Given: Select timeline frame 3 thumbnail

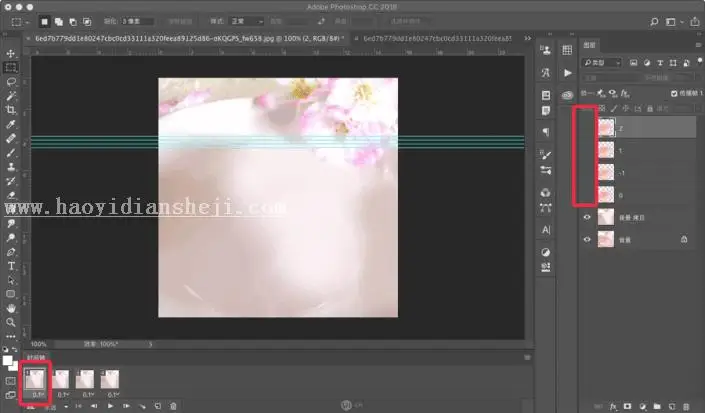Looking at the screenshot, I should coord(85,379).
